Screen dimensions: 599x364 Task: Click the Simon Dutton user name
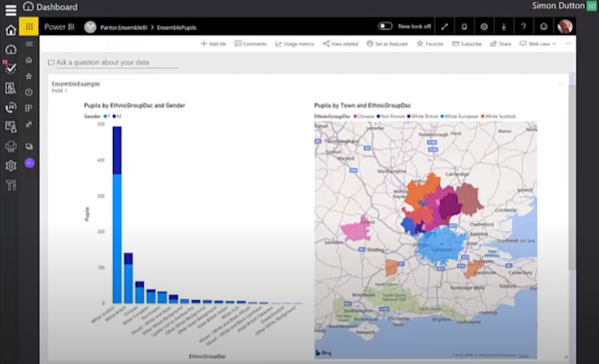click(x=558, y=6)
